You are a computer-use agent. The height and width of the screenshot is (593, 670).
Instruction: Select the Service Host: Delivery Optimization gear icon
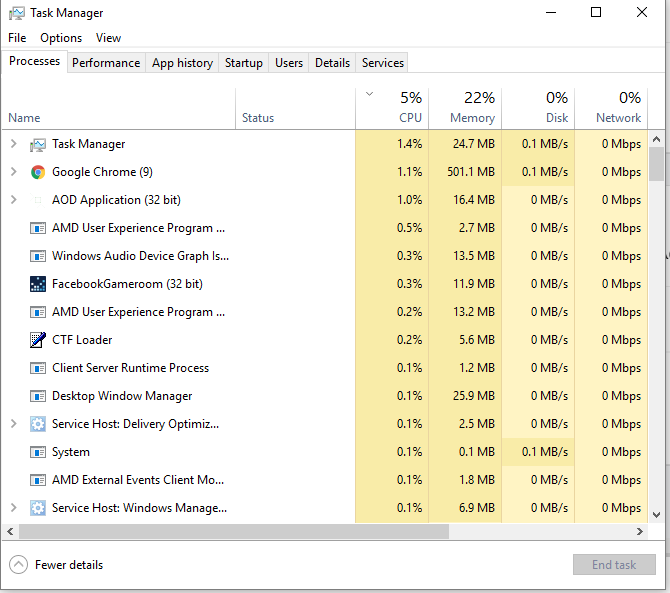(38, 424)
